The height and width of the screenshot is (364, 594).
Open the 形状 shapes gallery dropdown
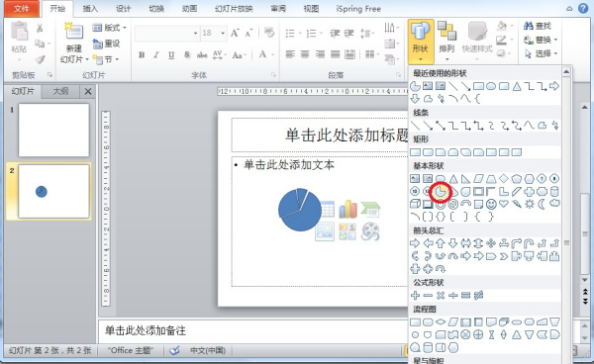(x=421, y=42)
